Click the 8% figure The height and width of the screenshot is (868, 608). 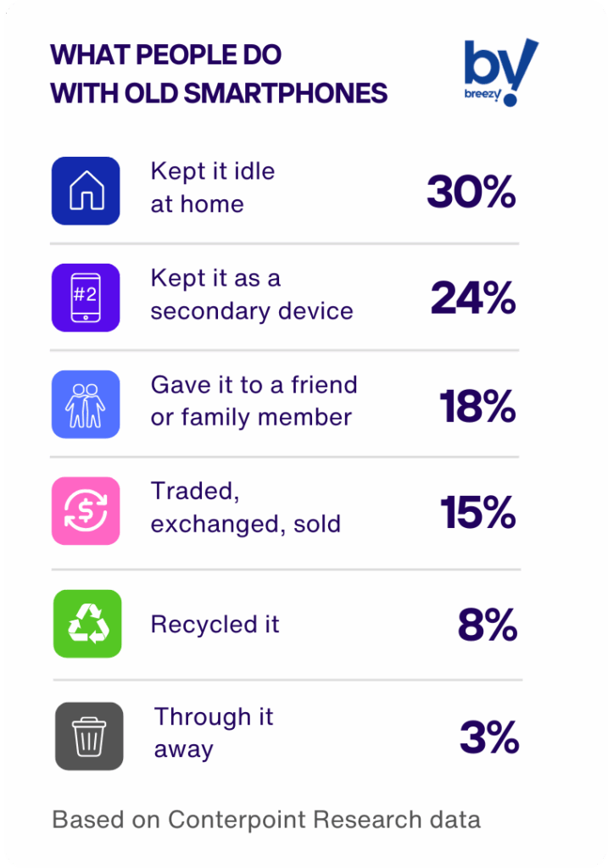click(488, 625)
